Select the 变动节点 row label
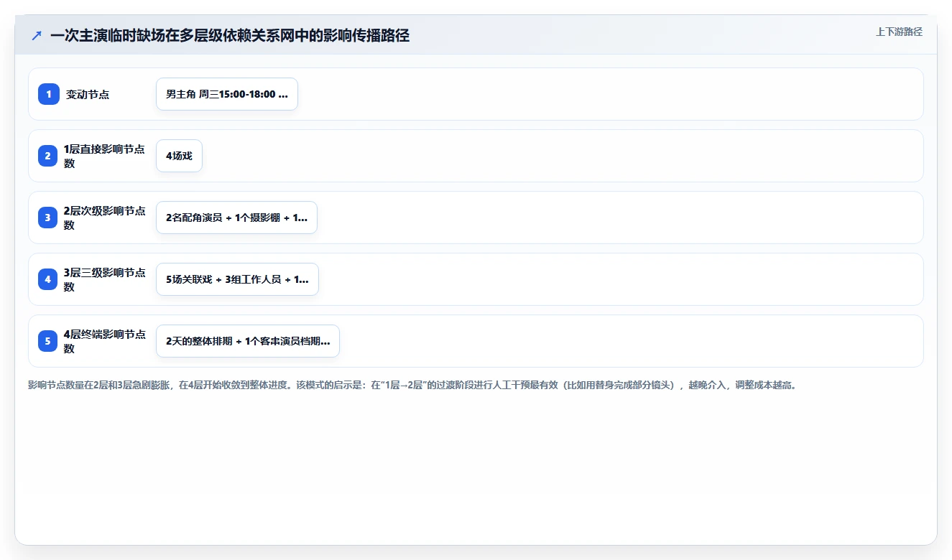Screen dimensions: 952x560 click(x=88, y=94)
